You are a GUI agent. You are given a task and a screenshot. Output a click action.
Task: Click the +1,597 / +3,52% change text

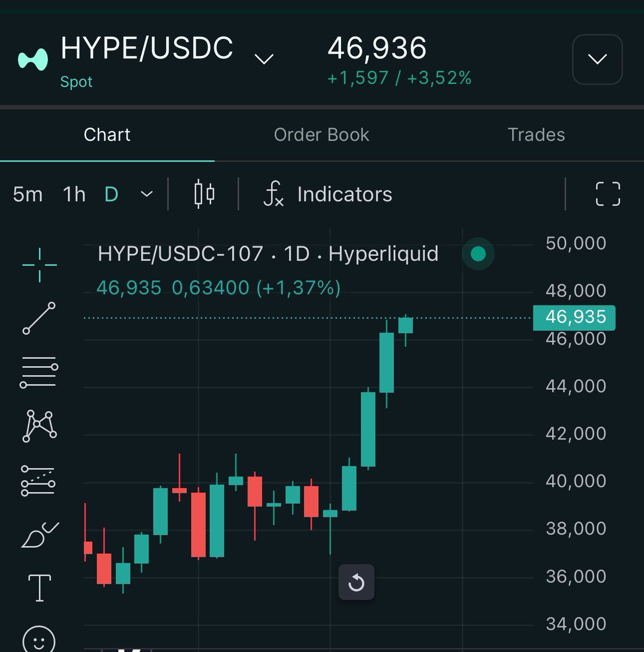click(x=399, y=78)
